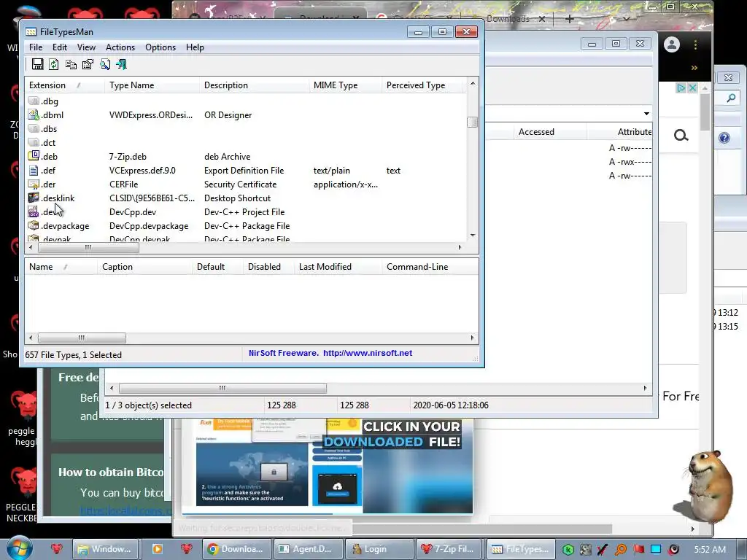Screen dimensions: 747x560
Task: Open the Options menu
Action: tap(160, 47)
